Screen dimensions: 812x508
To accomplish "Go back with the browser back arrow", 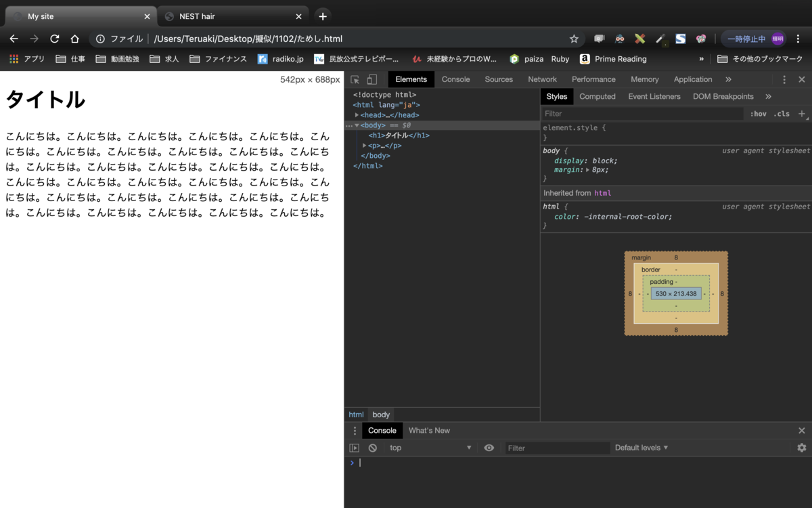I will pos(14,39).
